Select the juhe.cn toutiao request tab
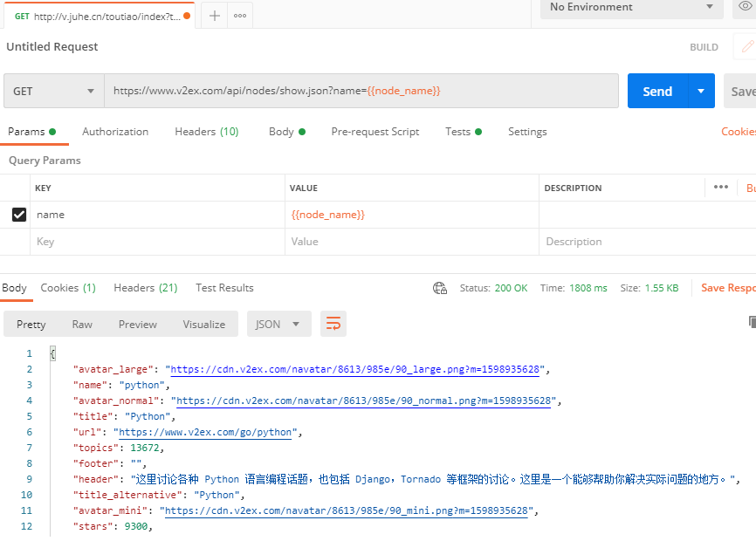 coord(99,17)
